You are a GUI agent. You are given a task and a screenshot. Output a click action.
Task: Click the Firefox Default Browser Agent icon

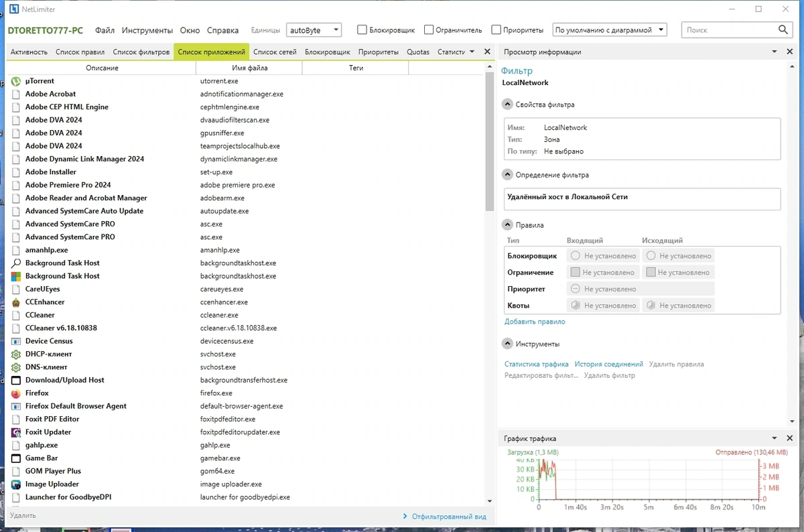pyautogui.click(x=16, y=406)
